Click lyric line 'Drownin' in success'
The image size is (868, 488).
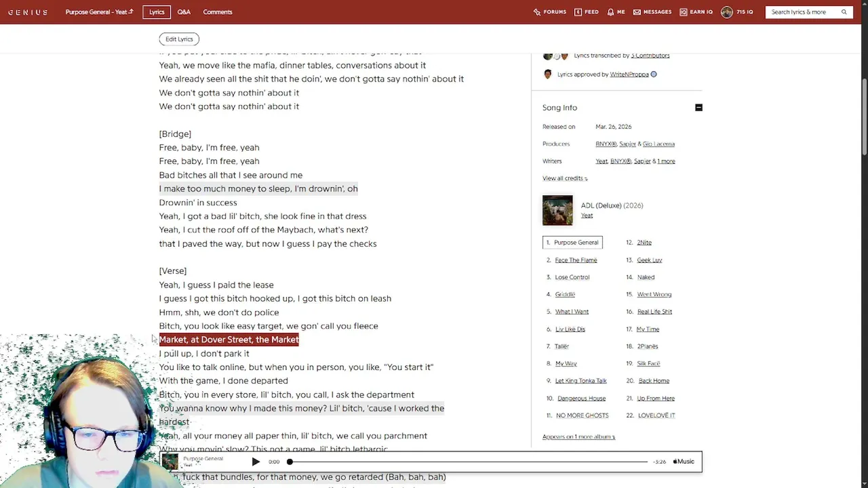pyautogui.click(x=198, y=203)
